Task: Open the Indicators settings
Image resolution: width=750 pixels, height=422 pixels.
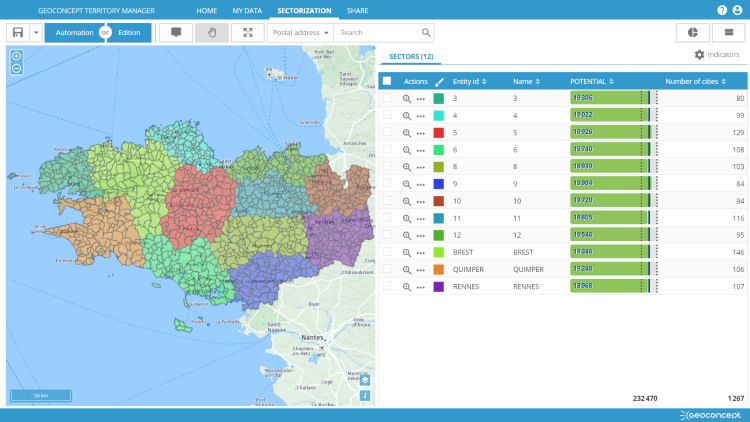Action: 717,55
